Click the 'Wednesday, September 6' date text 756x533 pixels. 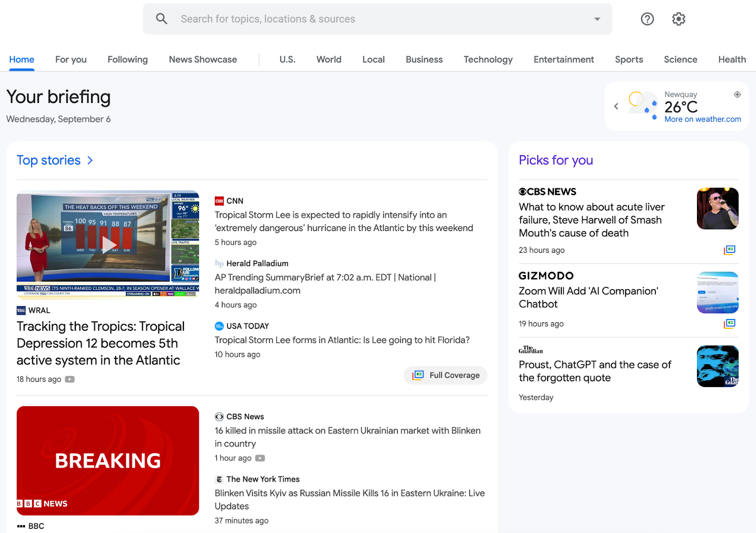click(59, 119)
